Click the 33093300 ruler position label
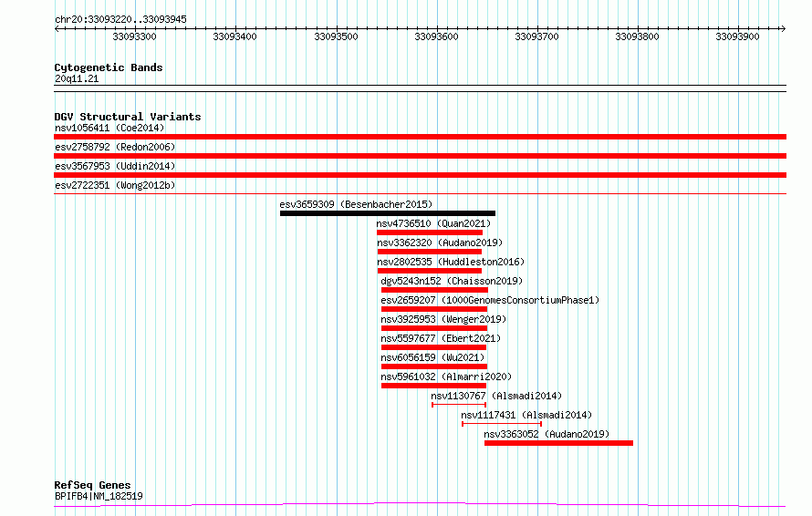Image resolution: width=812 pixels, height=516 pixels. pos(134,36)
